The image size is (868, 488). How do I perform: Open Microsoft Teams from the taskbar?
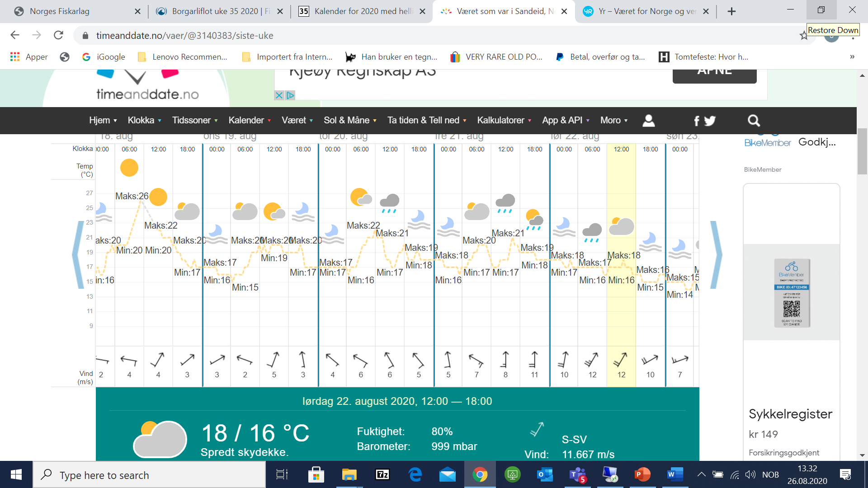coord(577,474)
